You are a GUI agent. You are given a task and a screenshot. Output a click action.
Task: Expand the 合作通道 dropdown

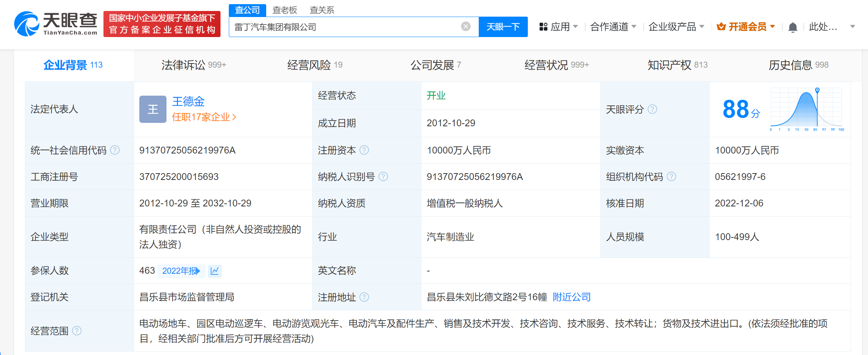point(613,27)
